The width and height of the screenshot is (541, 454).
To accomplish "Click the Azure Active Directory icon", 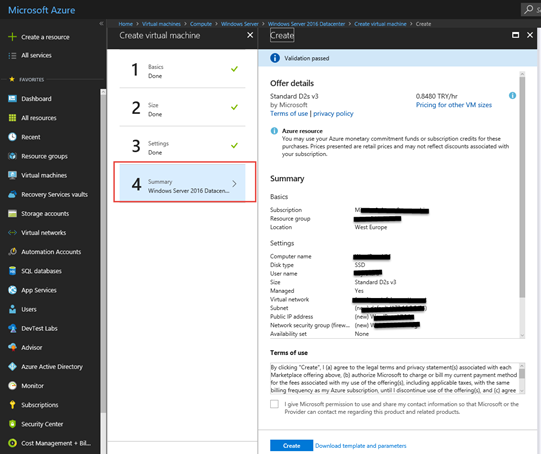I will click(x=12, y=367).
